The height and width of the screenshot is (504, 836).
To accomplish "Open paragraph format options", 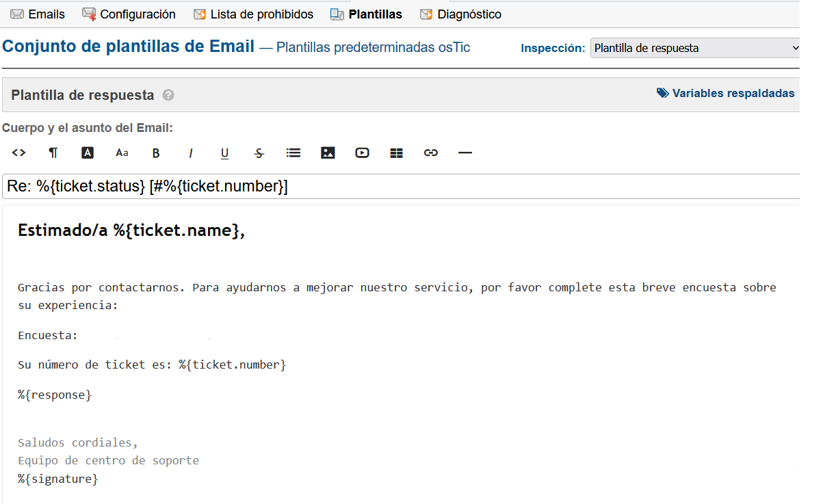I will [53, 153].
